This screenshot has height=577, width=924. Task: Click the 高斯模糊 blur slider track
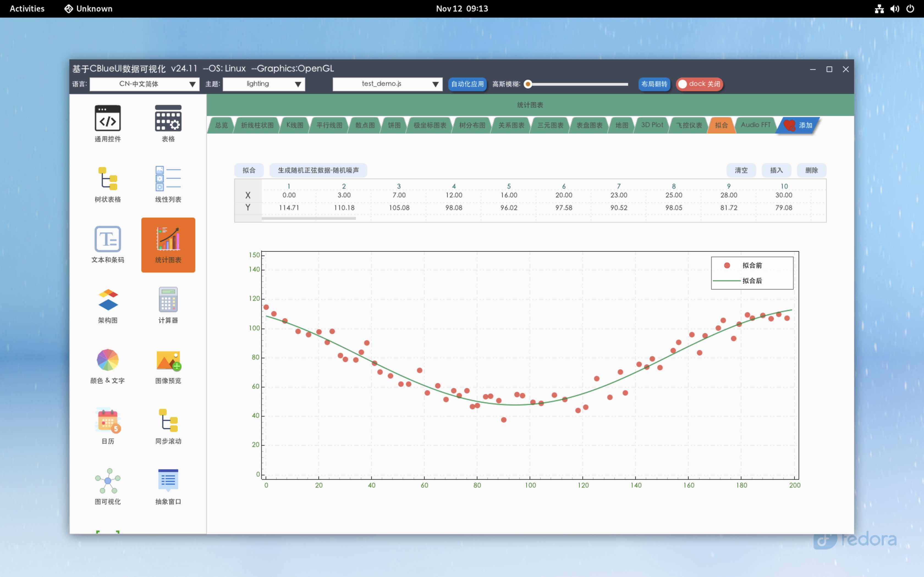[x=578, y=84]
